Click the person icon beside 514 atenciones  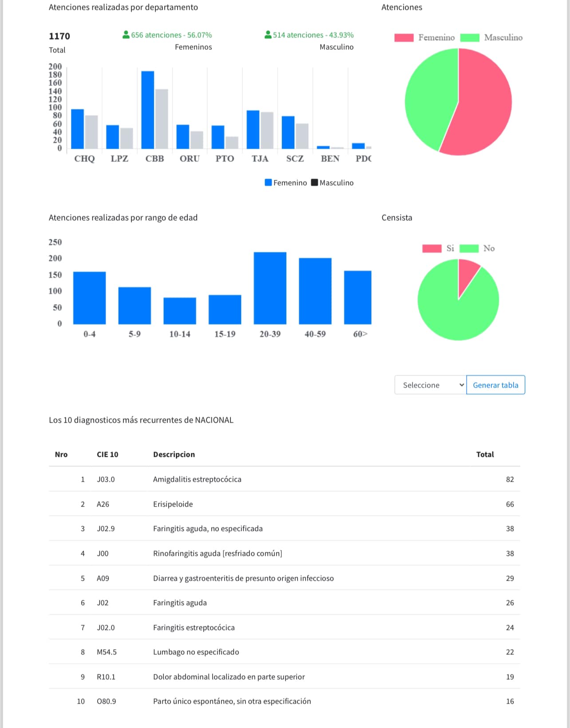pos(268,35)
